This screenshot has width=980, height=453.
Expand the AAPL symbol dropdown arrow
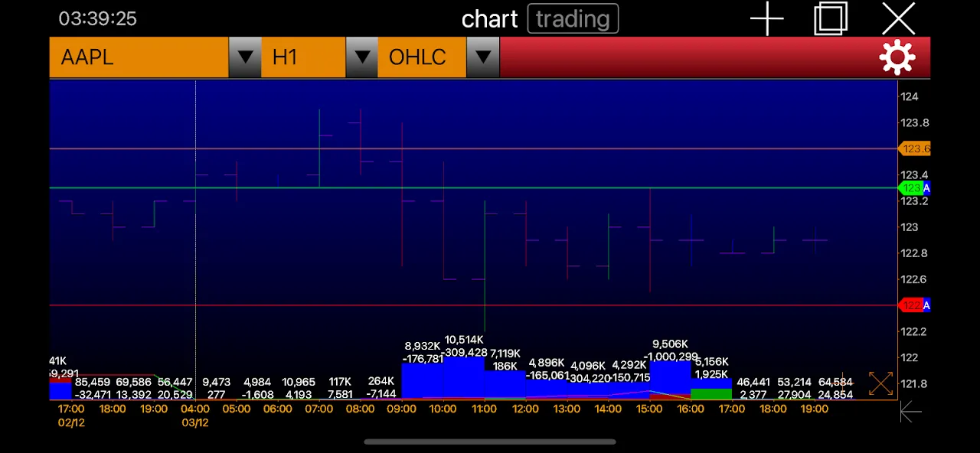pyautogui.click(x=245, y=57)
